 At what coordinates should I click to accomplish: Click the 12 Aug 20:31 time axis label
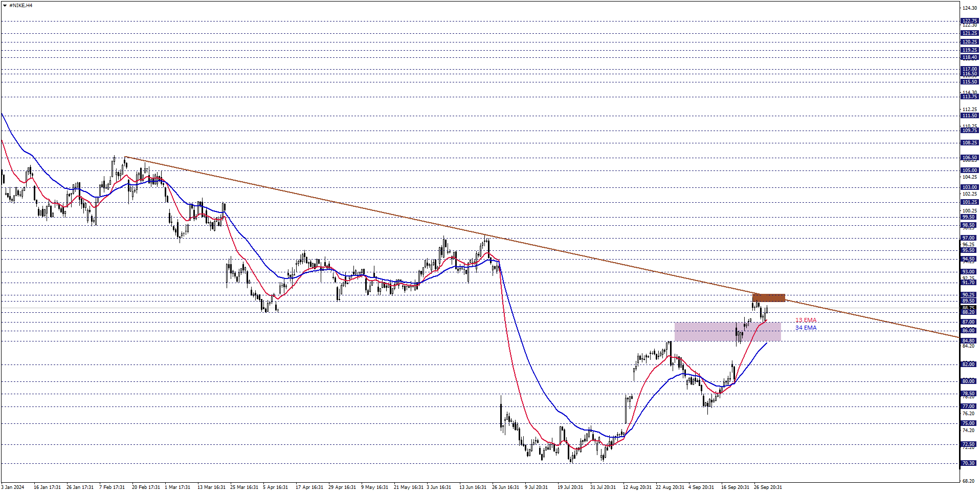[637, 487]
